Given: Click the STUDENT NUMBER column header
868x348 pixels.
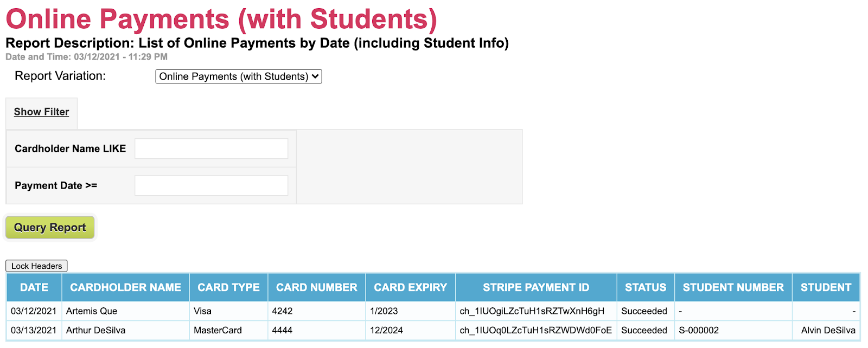Looking at the screenshot, I should click(x=733, y=287).
